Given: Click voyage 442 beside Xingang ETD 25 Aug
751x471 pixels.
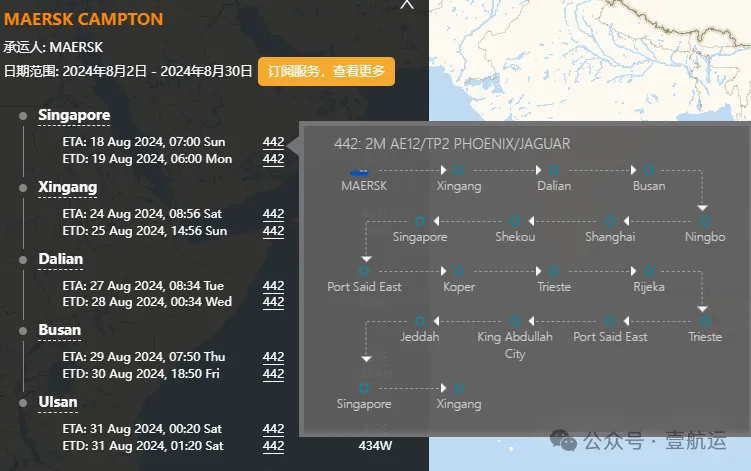Looking at the screenshot, I should (273, 231).
